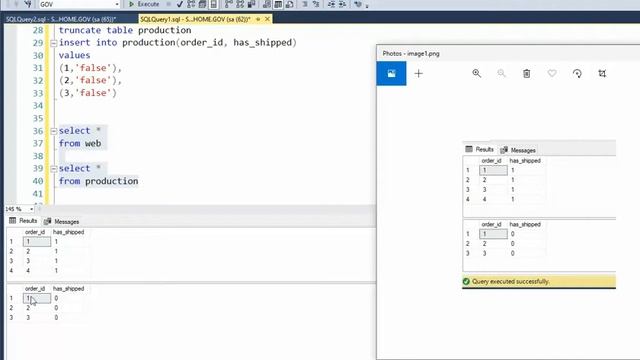Viewport: 640px width, 360px height.
Task: Rotate the image in Photos
Action: tap(577, 73)
